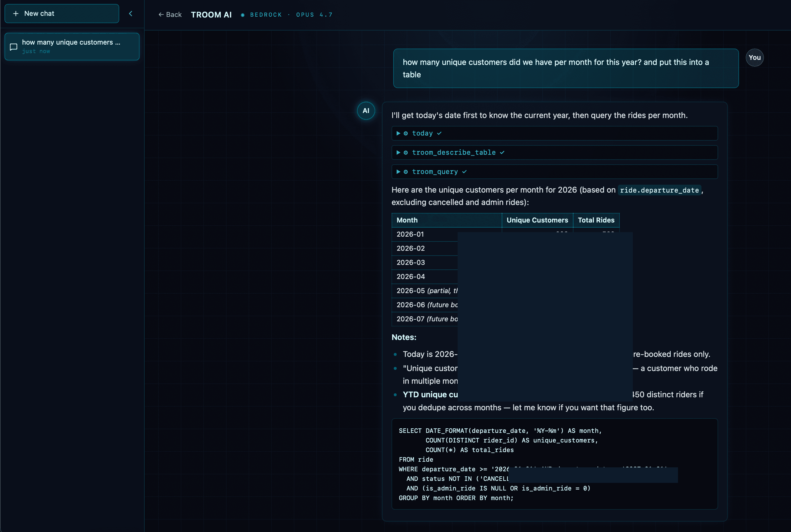This screenshot has height=532, width=791.
Task: Expand the troom_describe_table tool call
Action: (555, 153)
